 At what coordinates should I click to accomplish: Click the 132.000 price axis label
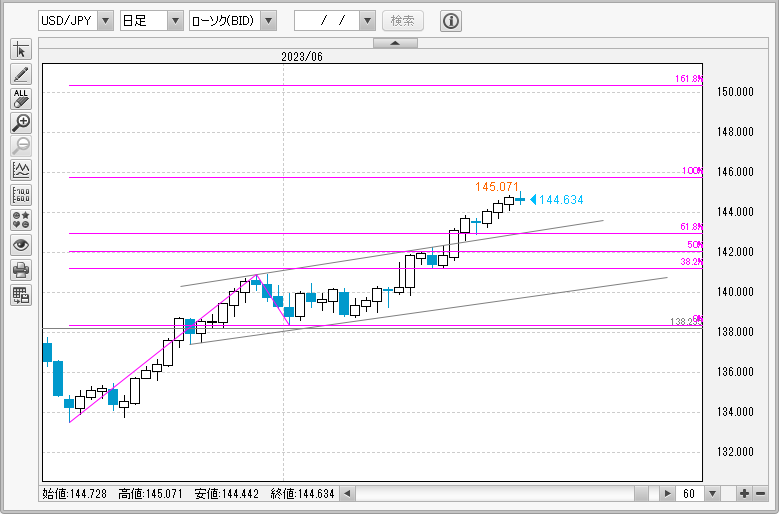coord(735,452)
